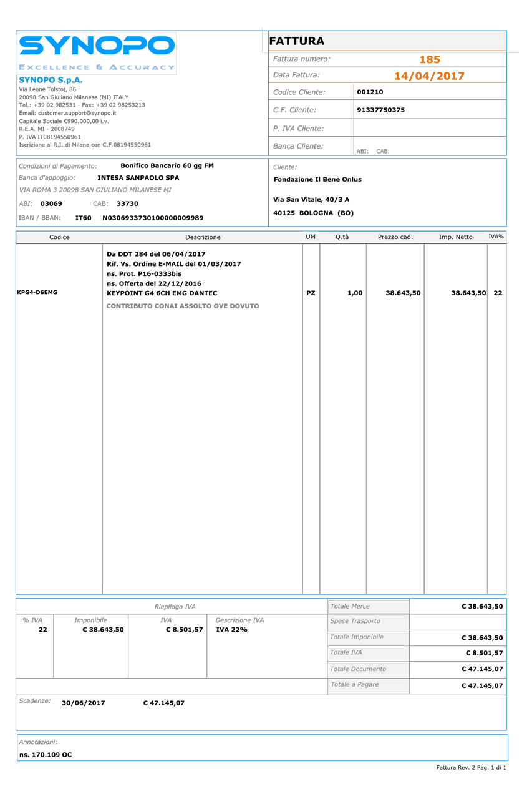Select the CONTRIBUTO CONAI ASSOLTO OVE DOVUTO text
This screenshot has width=532, height=799.
click(182, 306)
